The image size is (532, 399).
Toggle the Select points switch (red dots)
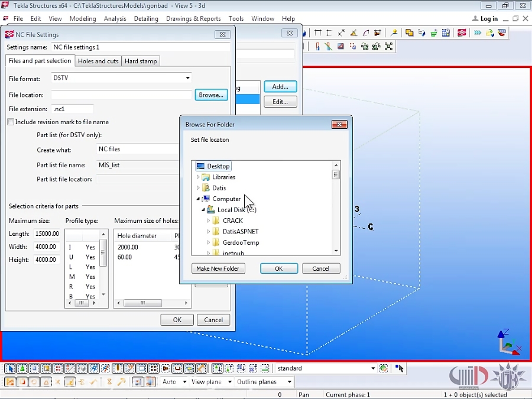58,368
